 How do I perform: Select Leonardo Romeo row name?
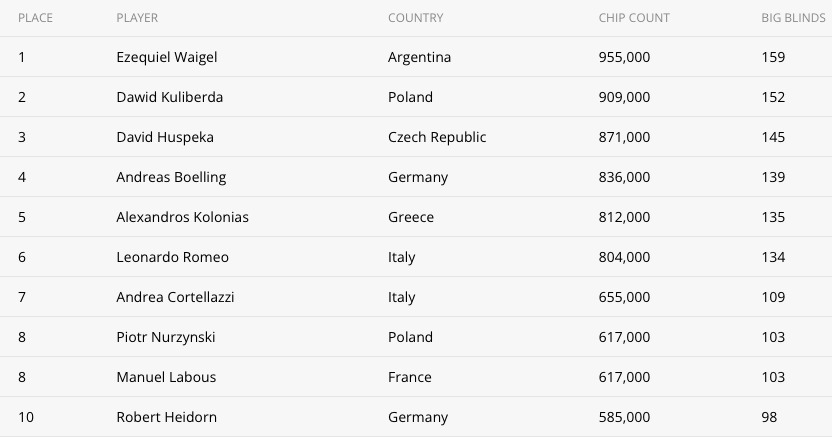(x=172, y=257)
